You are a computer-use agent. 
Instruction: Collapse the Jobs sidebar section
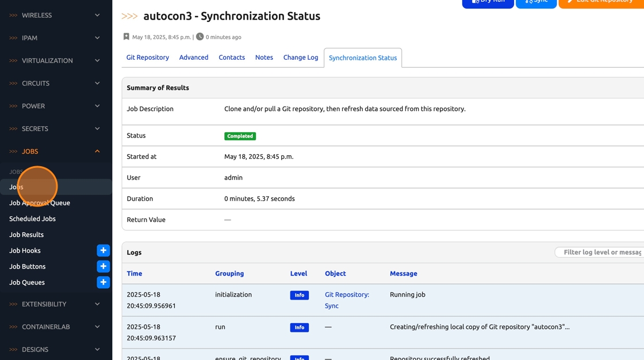[x=56, y=151]
